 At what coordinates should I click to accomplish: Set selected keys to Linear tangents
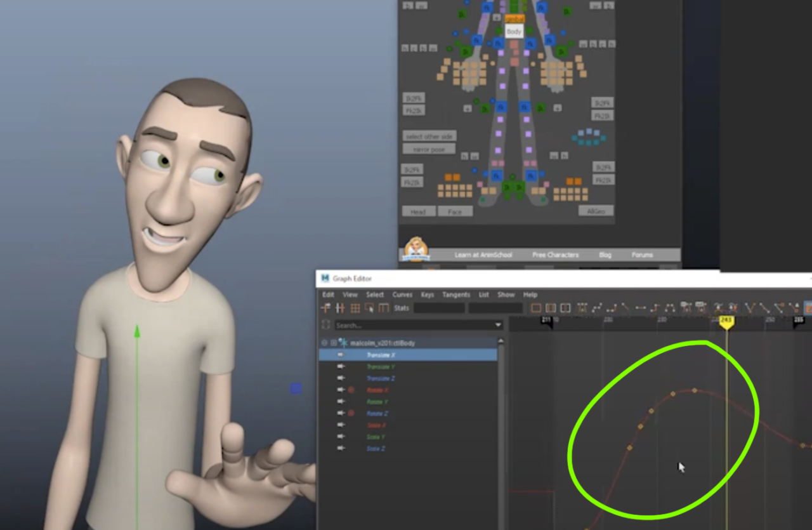pyautogui.click(x=627, y=308)
